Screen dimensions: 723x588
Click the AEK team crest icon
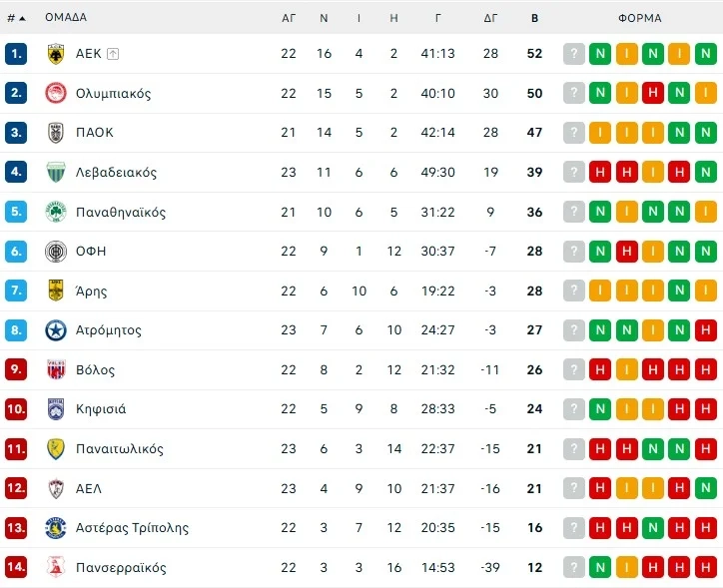pos(56,54)
